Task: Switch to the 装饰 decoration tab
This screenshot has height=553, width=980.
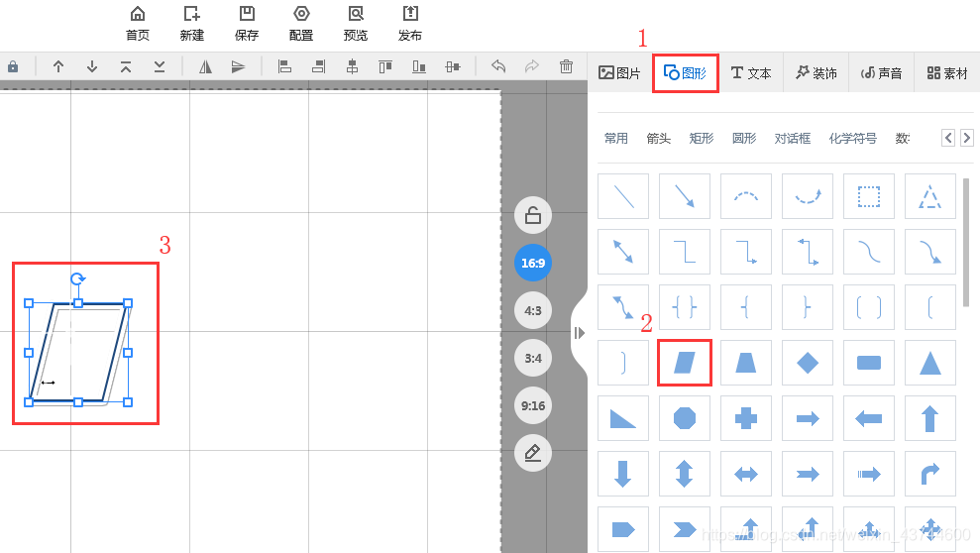Action: click(817, 73)
